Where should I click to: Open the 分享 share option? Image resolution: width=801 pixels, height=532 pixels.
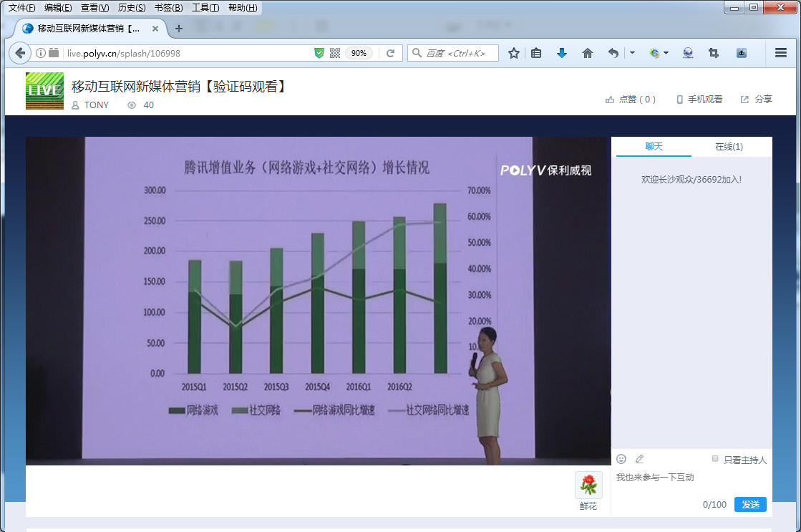(756, 99)
